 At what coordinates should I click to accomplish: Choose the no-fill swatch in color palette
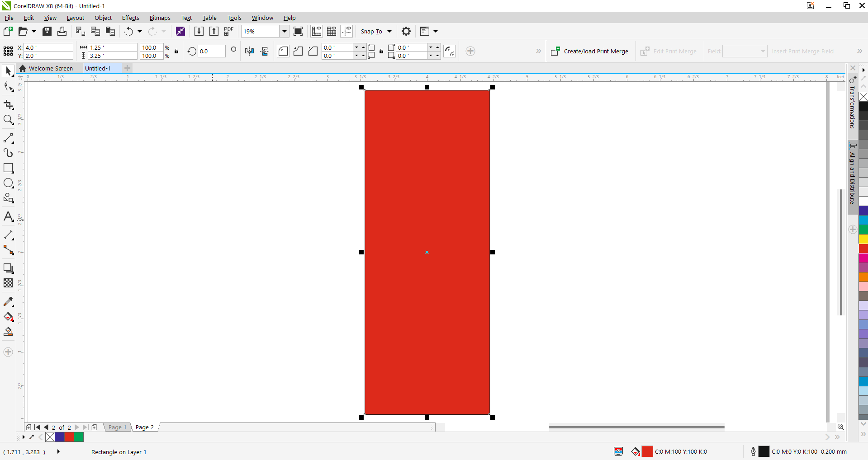click(x=863, y=97)
